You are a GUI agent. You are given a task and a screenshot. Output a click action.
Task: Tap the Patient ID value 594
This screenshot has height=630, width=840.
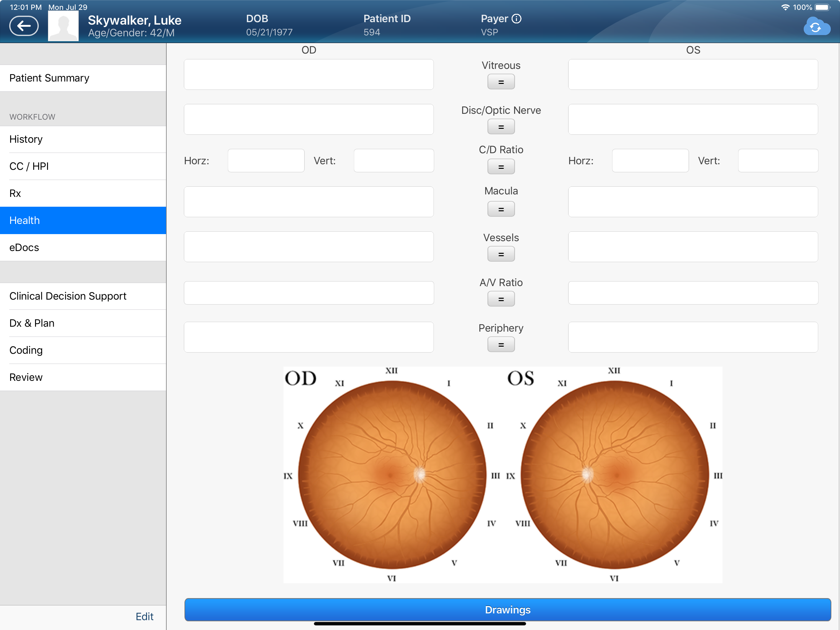pos(372,32)
